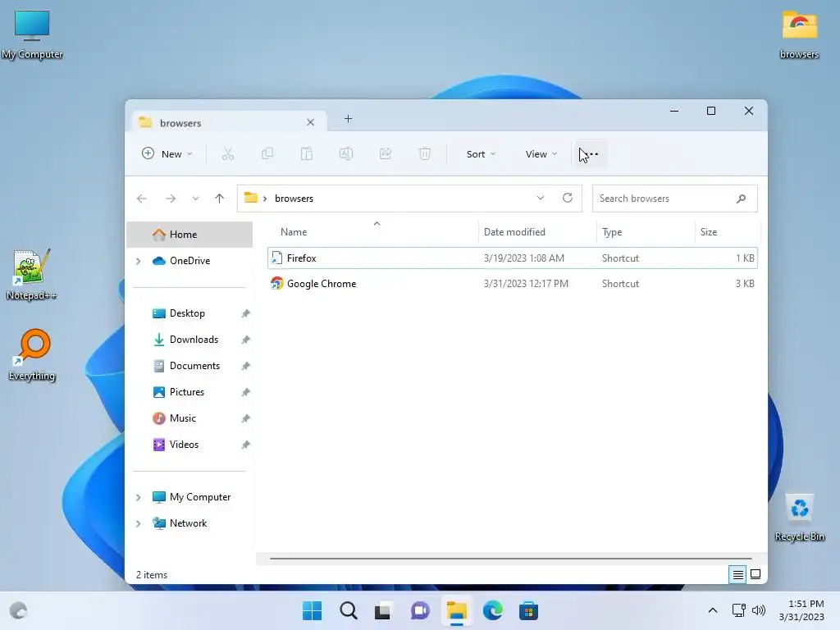Open the Sort dropdown menu
The height and width of the screenshot is (630, 840).
tap(481, 154)
